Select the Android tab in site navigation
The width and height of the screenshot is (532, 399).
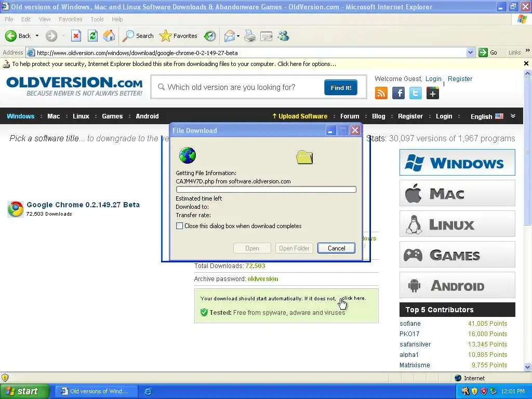(x=147, y=116)
